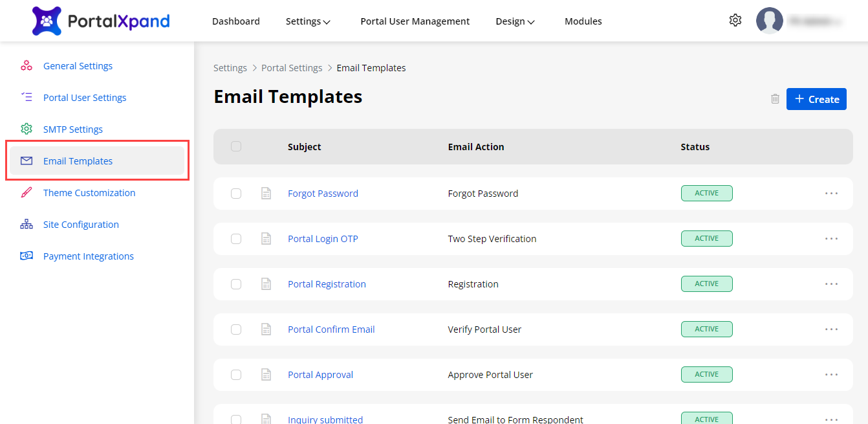Open the gear settings icon in header
Screen dimensions: 868x424
tap(735, 21)
